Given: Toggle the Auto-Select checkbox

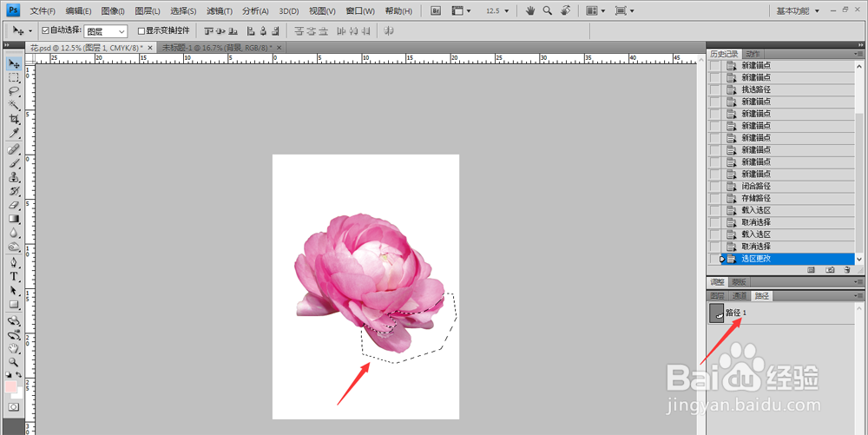Looking at the screenshot, I should pos(45,30).
